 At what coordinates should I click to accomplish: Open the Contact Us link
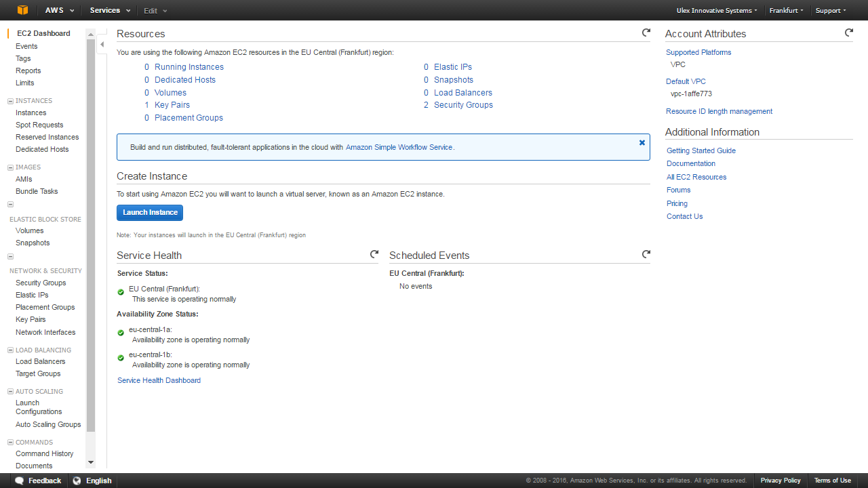coord(684,216)
